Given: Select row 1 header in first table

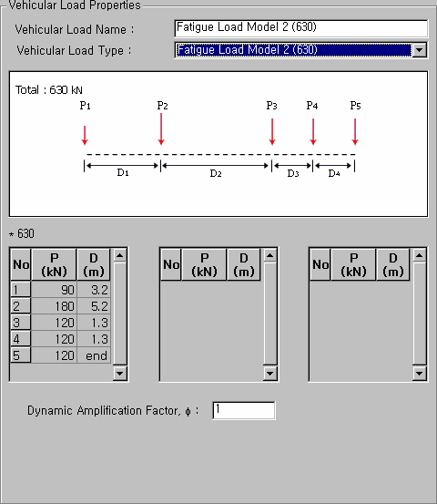Looking at the screenshot, I should (x=21, y=289).
